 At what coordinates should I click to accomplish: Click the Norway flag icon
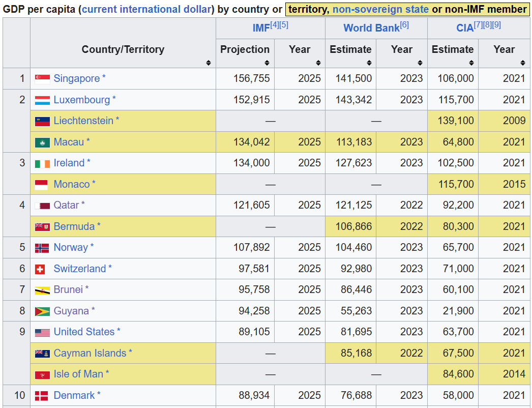[x=42, y=248]
